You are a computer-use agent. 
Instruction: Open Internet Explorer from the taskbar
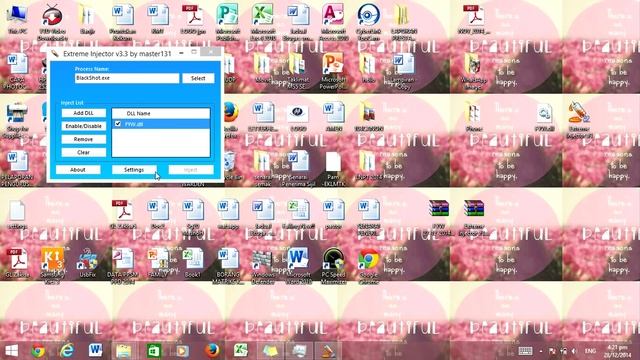[x=67, y=351]
